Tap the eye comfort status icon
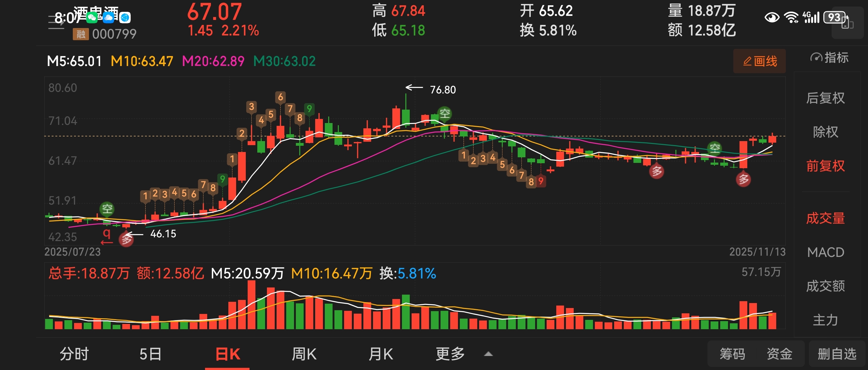 pyautogui.click(x=772, y=17)
